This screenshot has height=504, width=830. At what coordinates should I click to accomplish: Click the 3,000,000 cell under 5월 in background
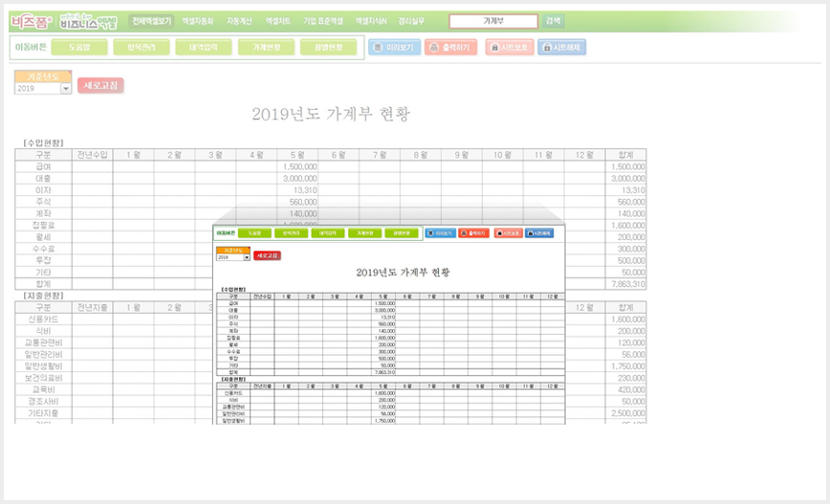pos(297,179)
